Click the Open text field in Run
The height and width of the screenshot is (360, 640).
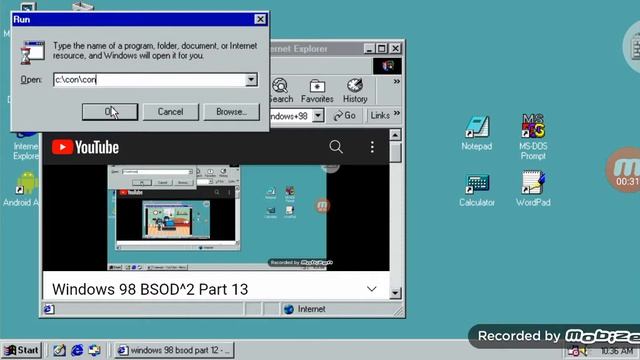[149, 80]
